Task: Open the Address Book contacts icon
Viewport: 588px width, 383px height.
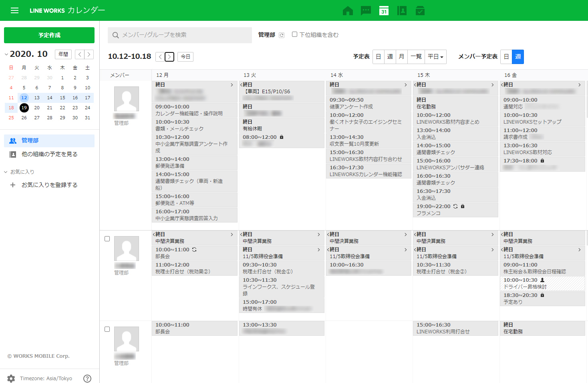Action: click(402, 11)
